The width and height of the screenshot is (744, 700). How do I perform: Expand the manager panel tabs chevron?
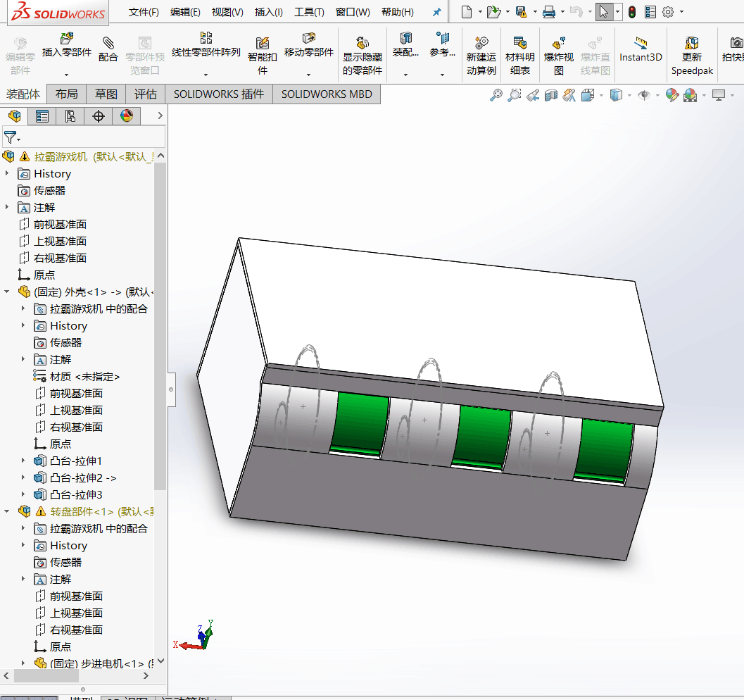160,115
